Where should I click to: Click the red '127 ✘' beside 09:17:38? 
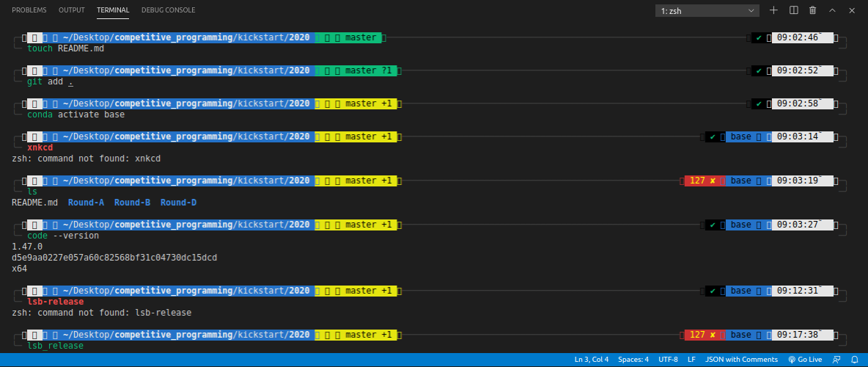[x=703, y=335]
